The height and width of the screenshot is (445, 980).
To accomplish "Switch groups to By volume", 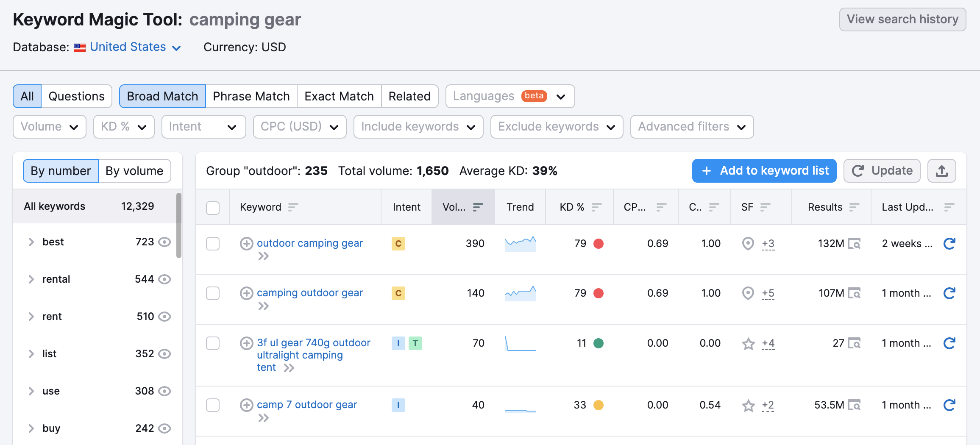I will (134, 171).
